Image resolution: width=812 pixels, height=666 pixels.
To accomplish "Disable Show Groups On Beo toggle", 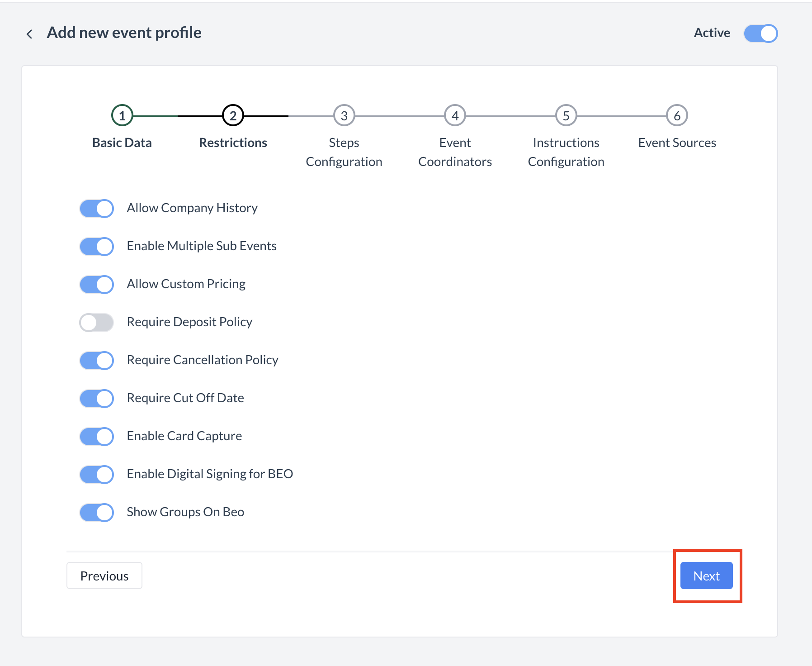I will pyautogui.click(x=97, y=513).
